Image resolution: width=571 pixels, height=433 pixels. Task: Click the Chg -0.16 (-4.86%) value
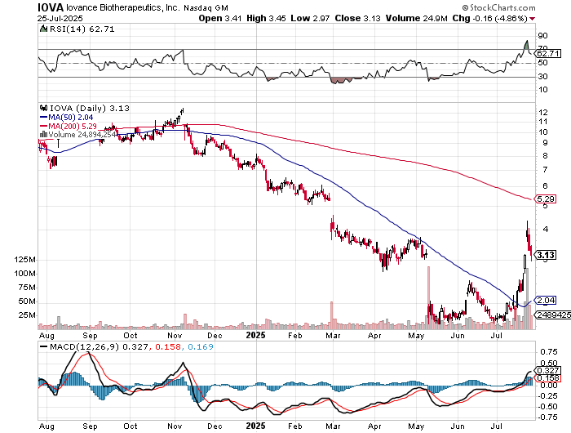[490, 18]
